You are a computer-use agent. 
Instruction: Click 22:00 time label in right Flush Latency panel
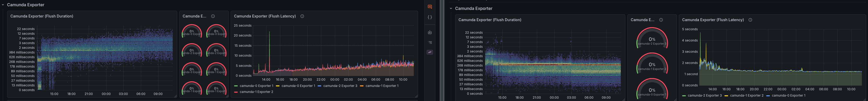(x=768, y=89)
